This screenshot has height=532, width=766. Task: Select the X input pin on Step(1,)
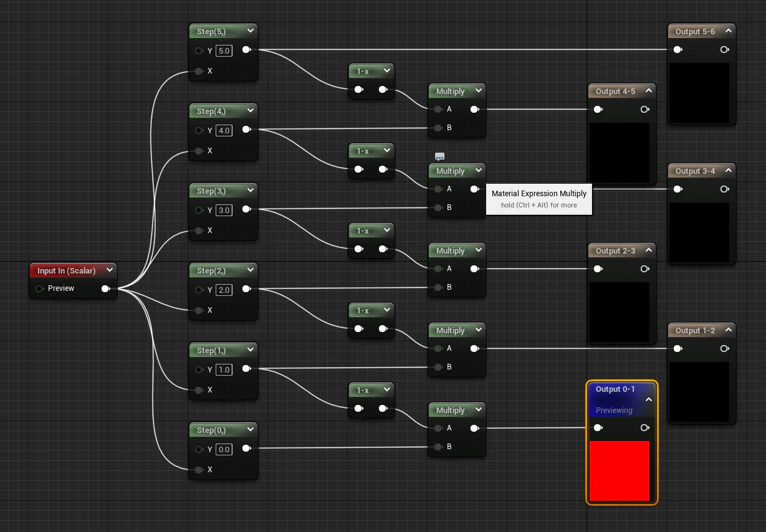pyautogui.click(x=199, y=390)
